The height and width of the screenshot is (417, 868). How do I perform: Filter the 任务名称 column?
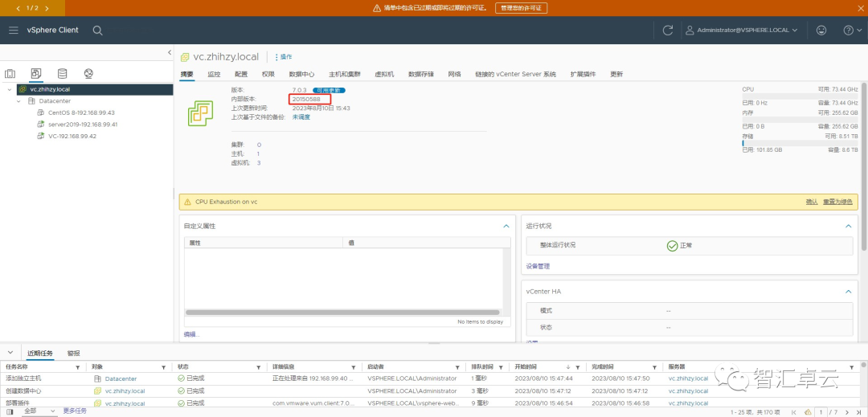[77, 367]
